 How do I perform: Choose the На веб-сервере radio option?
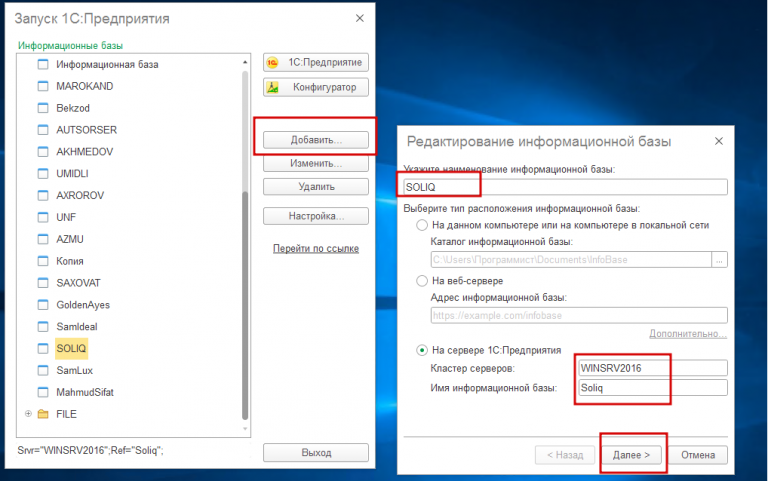pos(422,281)
